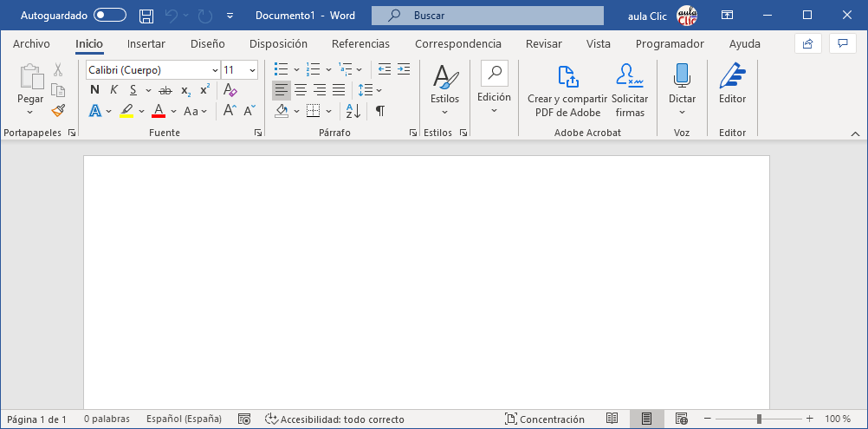Switch to the Insertar tab
868x429 pixels.
click(146, 43)
